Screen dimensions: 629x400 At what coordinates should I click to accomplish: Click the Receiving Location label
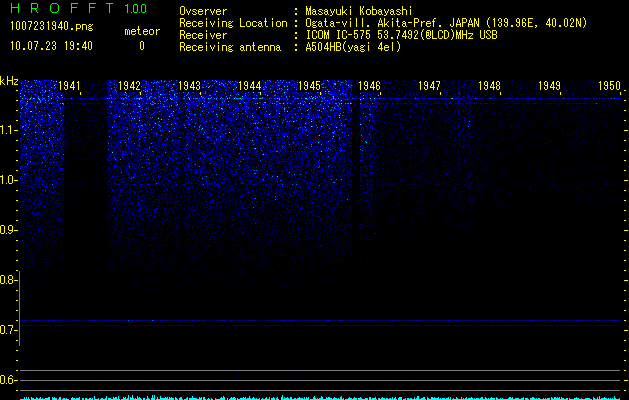point(233,23)
